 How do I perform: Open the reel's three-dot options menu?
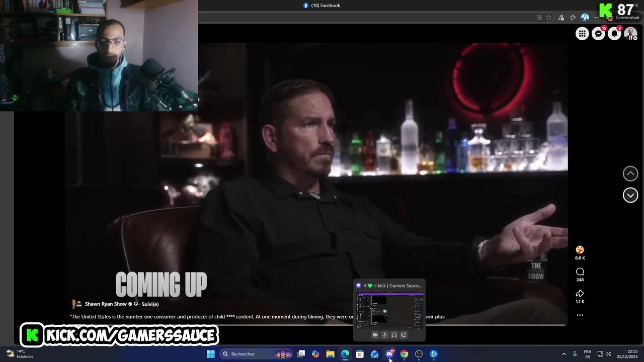click(x=580, y=315)
